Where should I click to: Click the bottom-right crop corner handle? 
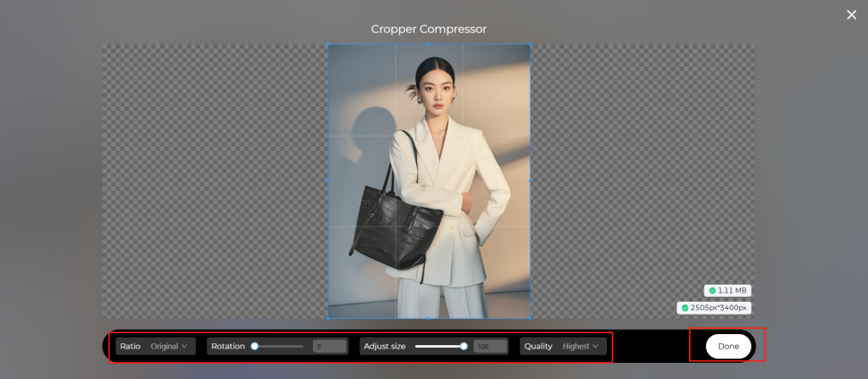tap(531, 318)
